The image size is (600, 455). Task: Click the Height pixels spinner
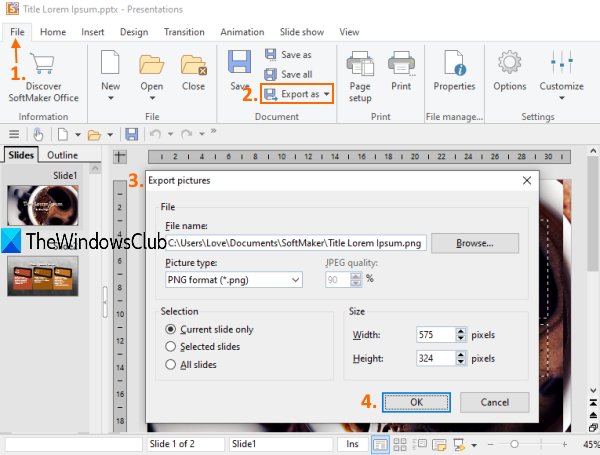tap(461, 359)
